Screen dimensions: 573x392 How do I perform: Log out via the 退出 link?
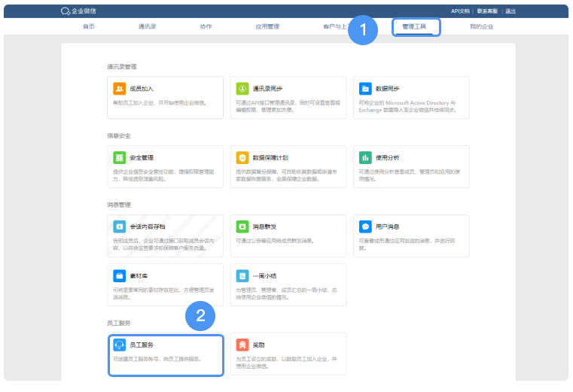511,11
